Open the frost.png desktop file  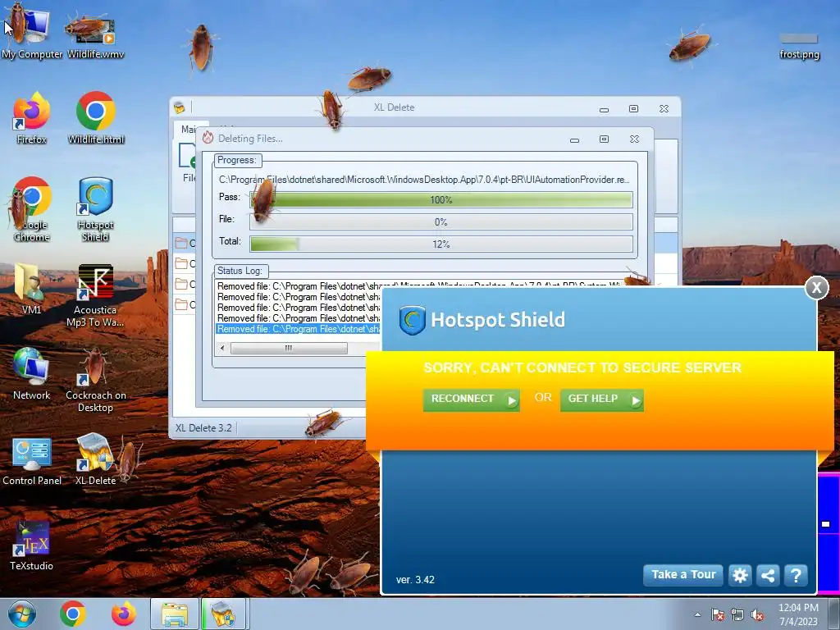point(799,46)
